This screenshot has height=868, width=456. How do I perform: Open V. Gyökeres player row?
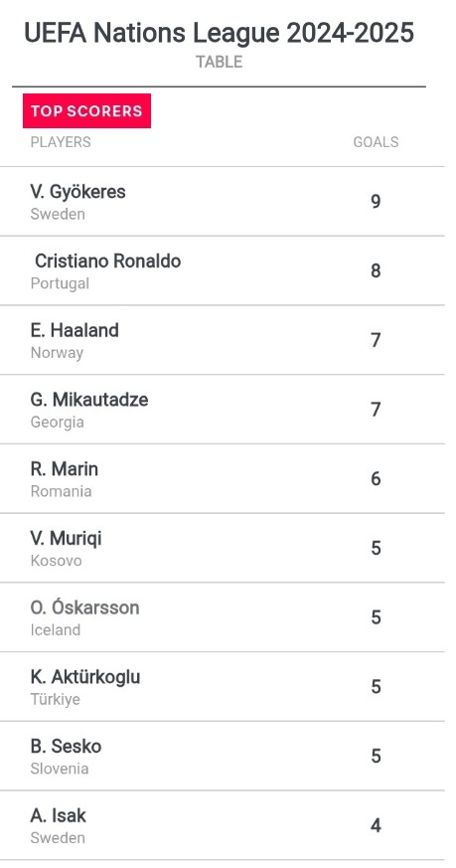(x=222, y=202)
